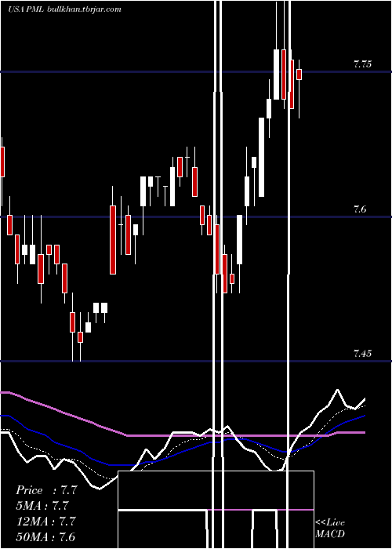Click the 12MA : 7.7 value
Viewport: 392px width, 549px height.
tap(46, 522)
